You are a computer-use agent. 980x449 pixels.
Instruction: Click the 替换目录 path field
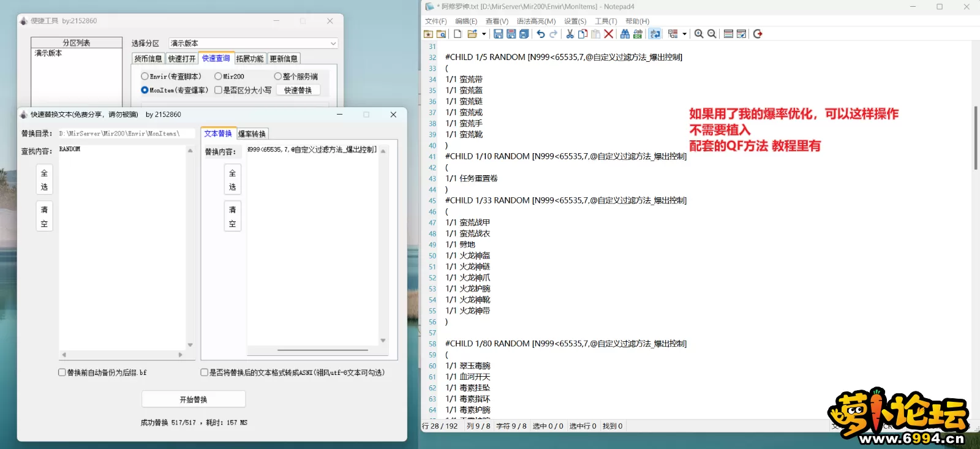126,134
